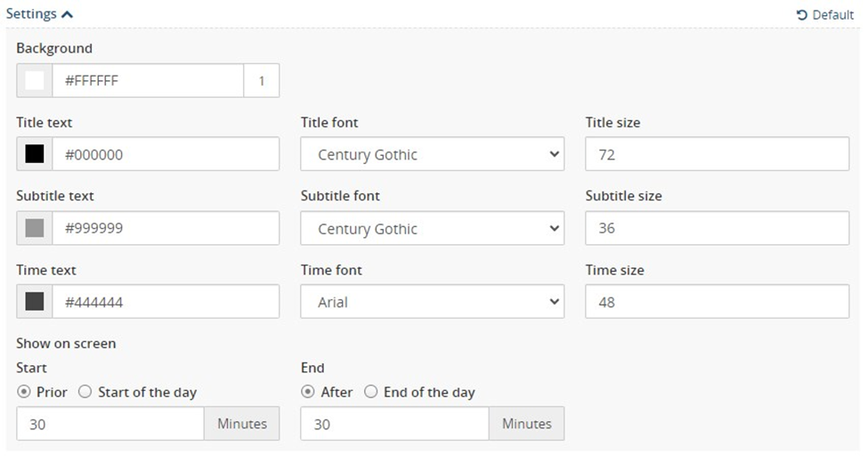Click the Background hex color field
Screen dimensions: 868x456
pos(148,80)
